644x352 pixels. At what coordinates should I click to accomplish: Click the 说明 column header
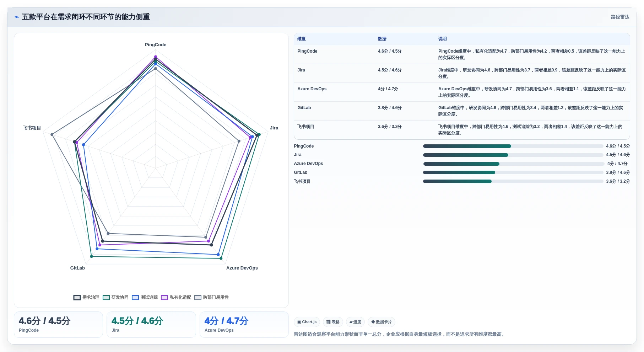tap(442, 39)
